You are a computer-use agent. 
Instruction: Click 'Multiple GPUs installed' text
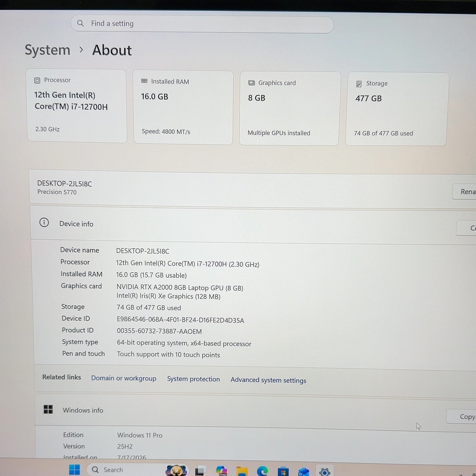coord(279,133)
